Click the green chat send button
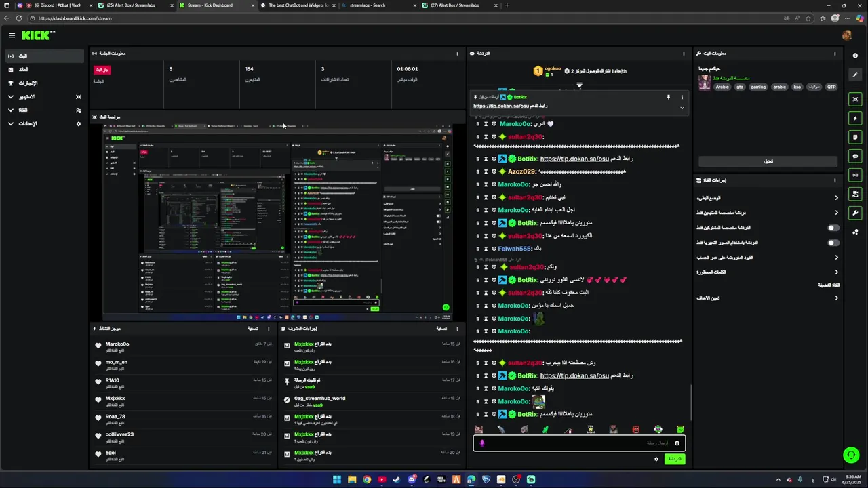The height and width of the screenshot is (488, 868). pyautogui.click(x=674, y=459)
